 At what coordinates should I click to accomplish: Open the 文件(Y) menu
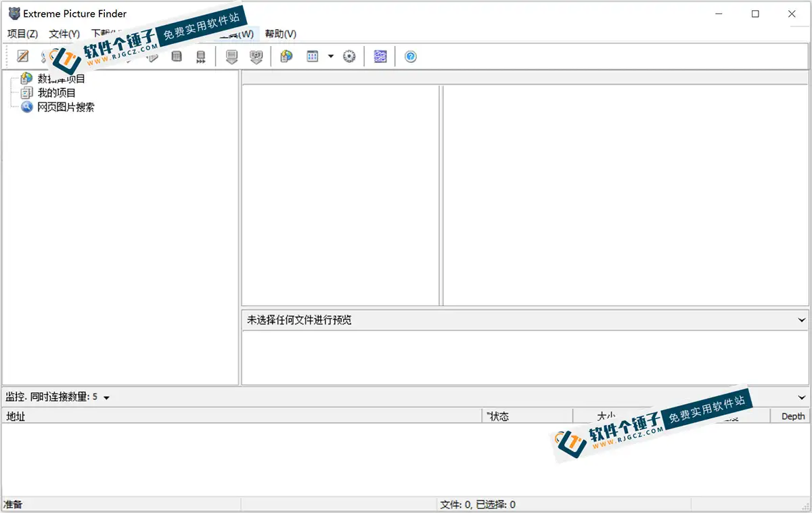[x=64, y=34]
